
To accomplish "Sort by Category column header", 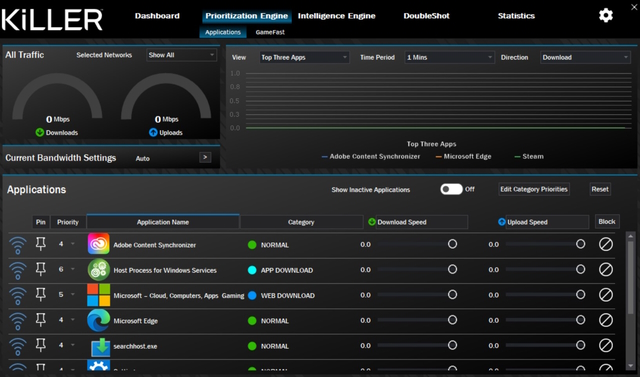I will click(x=301, y=222).
